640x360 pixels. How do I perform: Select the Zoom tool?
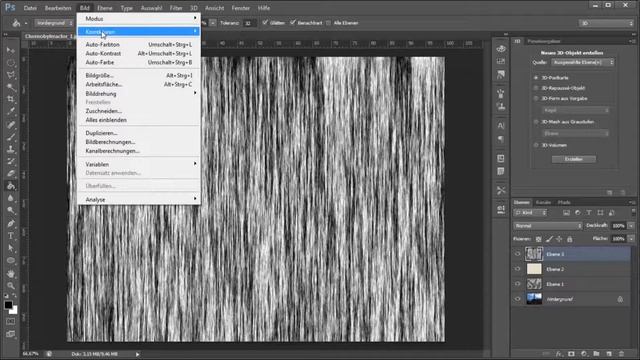click(11, 286)
